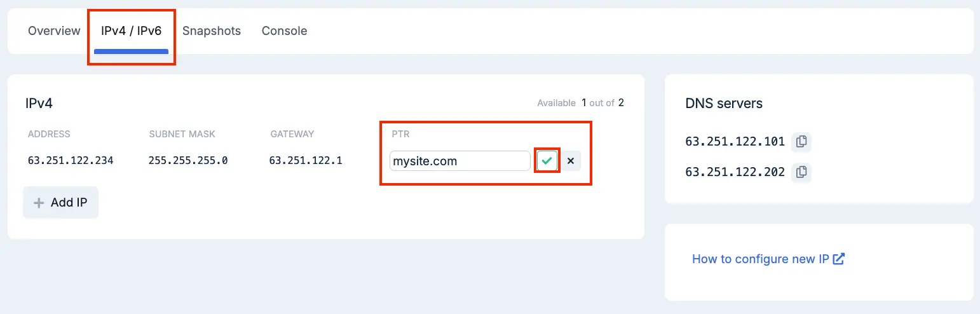Click the Available 1 out of 2 text
Screen dimensions: 980x314
point(581,102)
